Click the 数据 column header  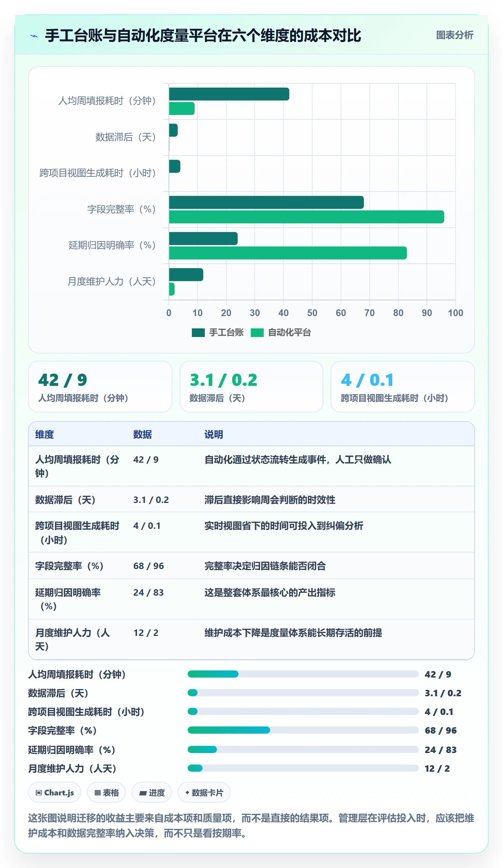click(143, 434)
